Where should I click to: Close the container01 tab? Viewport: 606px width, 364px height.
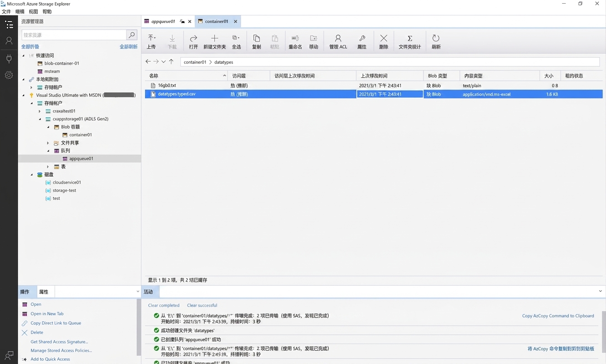pyautogui.click(x=235, y=21)
